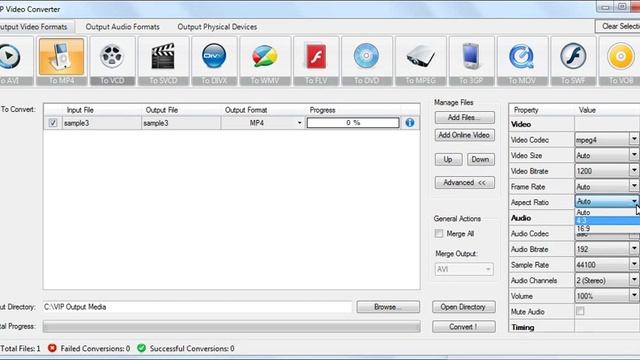Click the Clear Selection button
Image resolution: width=640 pixels, height=360 pixels.
pos(618,27)
